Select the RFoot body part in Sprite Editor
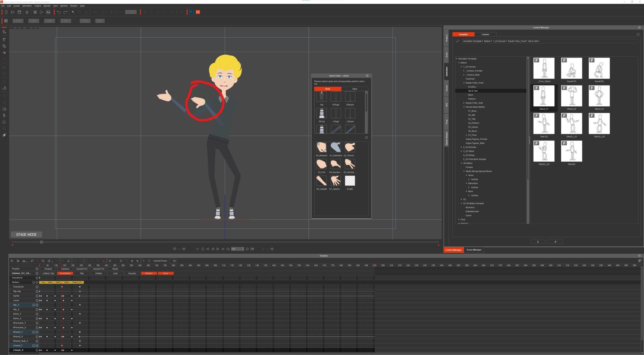 coord(321,114)
